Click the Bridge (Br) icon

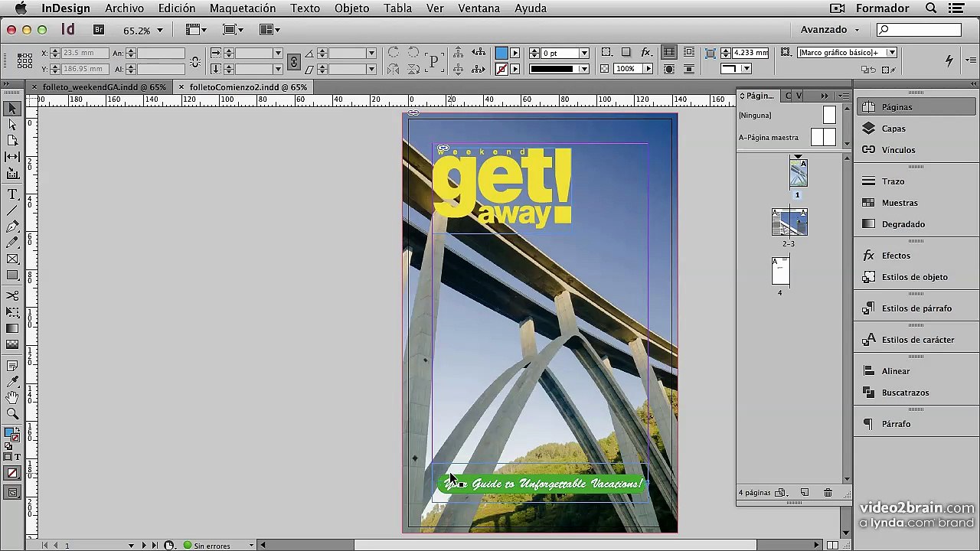[99, 30]
